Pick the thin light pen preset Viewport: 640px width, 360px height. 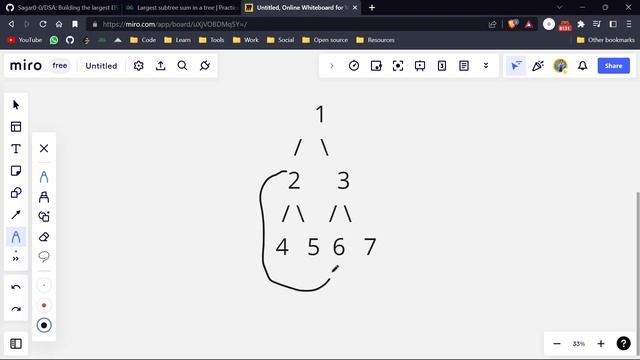pyautogui.click(x=44, y=285)
